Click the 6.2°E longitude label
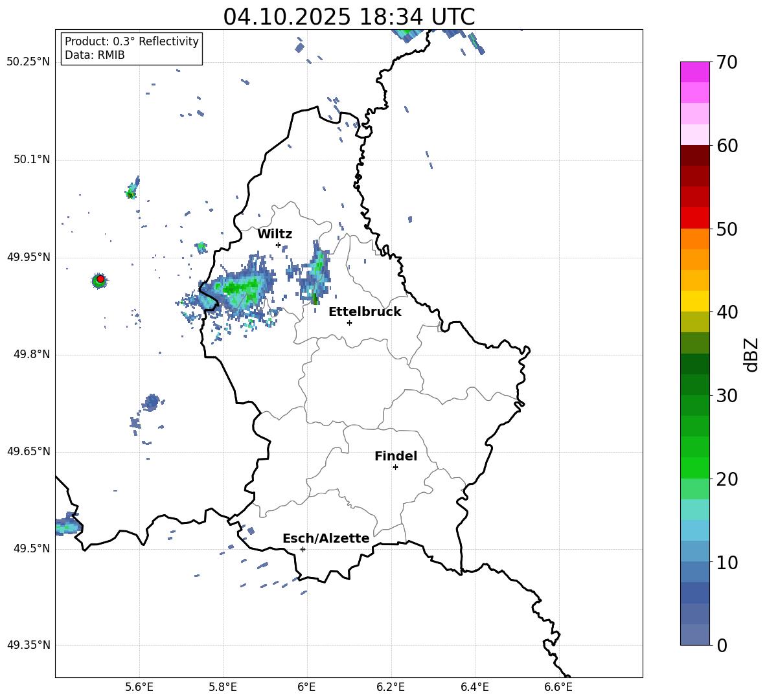 coord(391,687)
